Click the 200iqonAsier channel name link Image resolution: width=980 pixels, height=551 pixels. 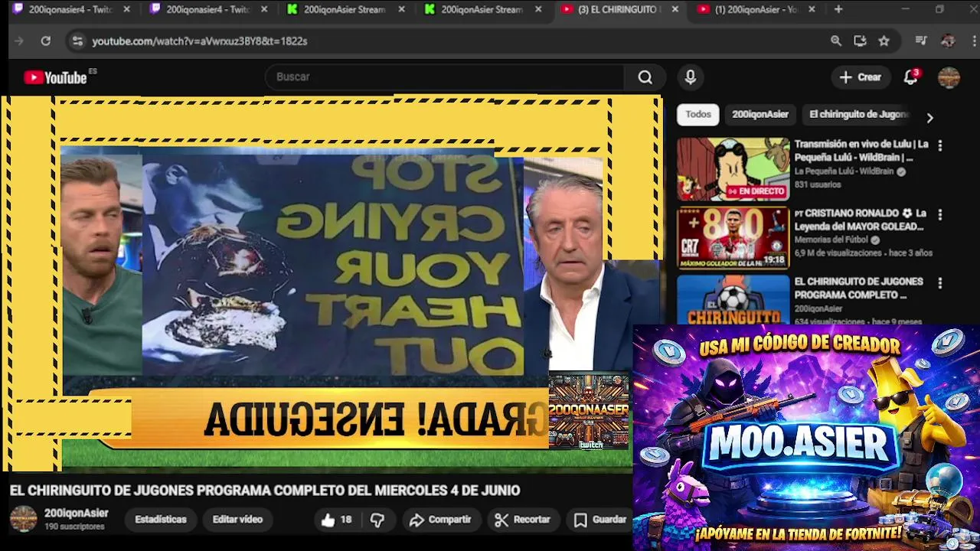point(77,514)
